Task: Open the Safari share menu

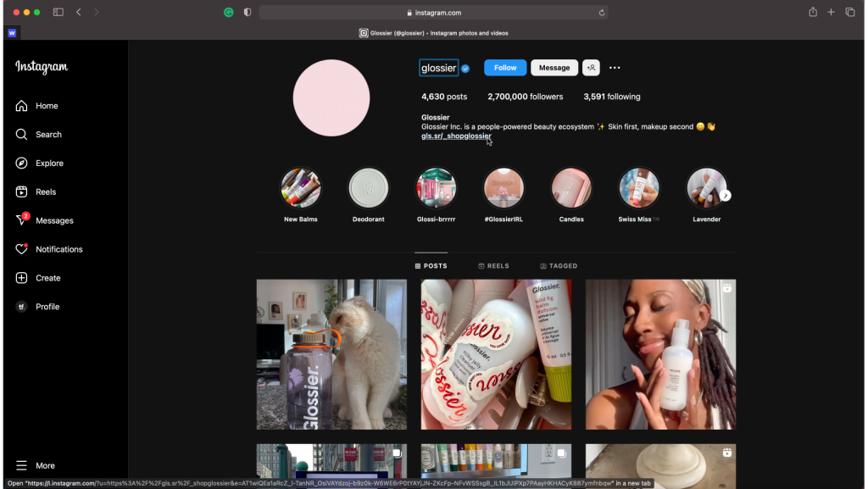Action: click(813, 12)
